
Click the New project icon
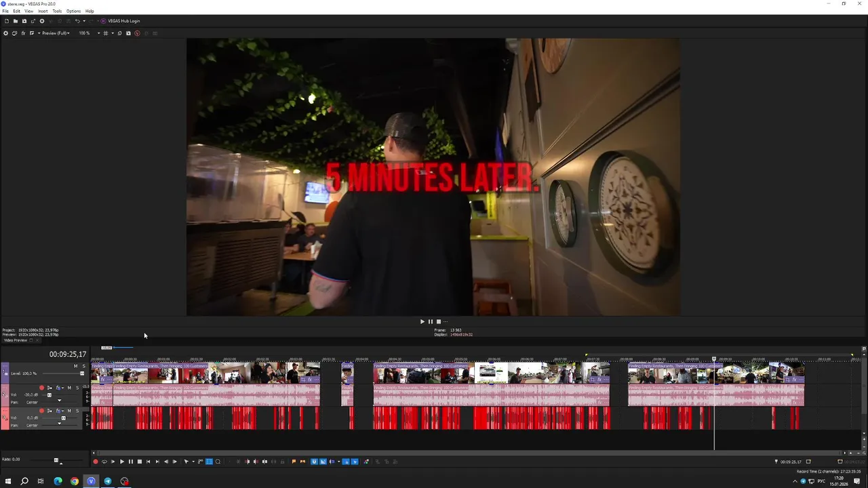[x=7, y=21]
